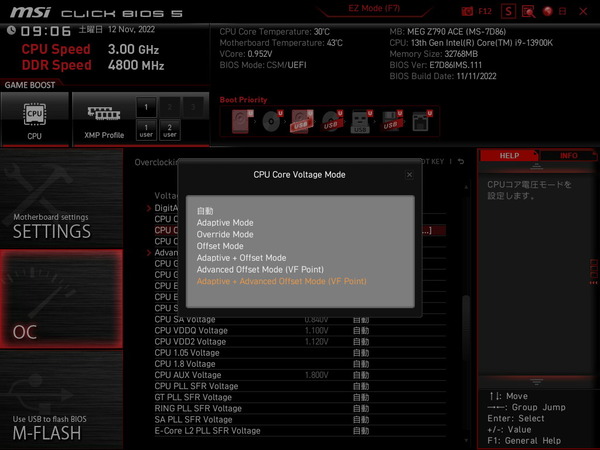Image resolution: width=600 pixels, height=450 pixels.
Task: Choose Advanced Offset Mode (VF Point)
Action: pyautogui.click(x=260, y=269)
